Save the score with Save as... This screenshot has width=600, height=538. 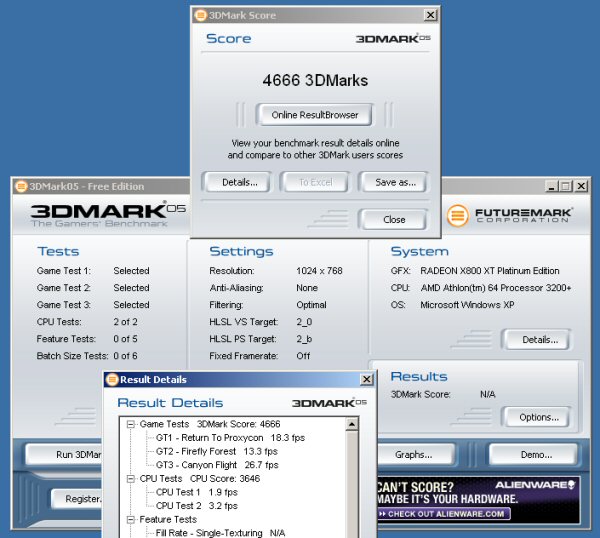[x=394, y=182]
